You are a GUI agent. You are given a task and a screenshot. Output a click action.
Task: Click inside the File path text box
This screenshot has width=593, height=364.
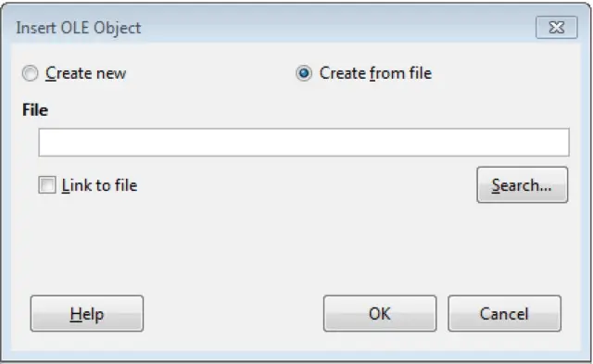[304, 142]
